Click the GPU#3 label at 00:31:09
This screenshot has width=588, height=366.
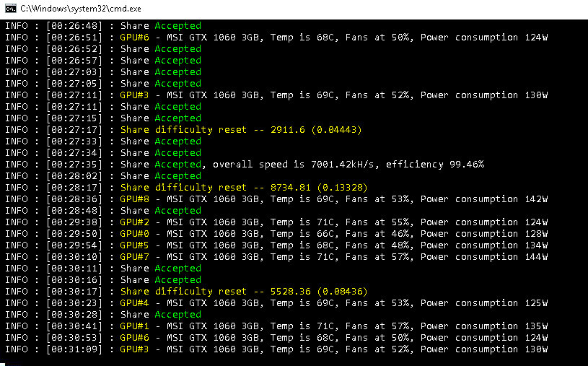[x=134, y=349]
